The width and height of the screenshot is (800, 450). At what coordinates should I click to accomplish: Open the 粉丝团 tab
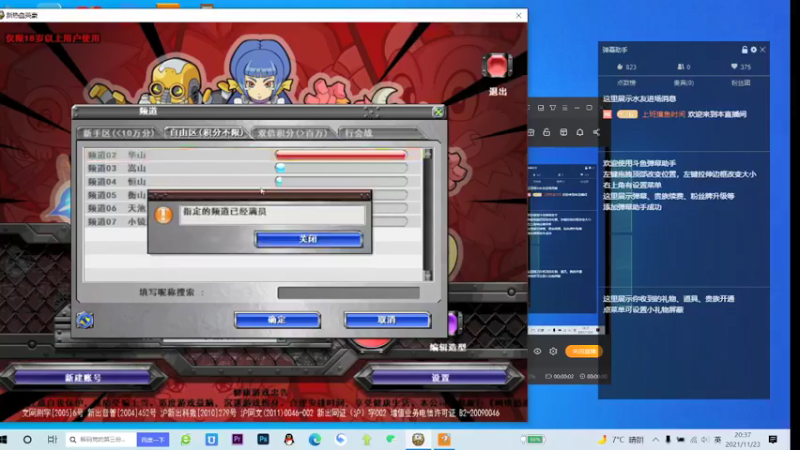741,83
